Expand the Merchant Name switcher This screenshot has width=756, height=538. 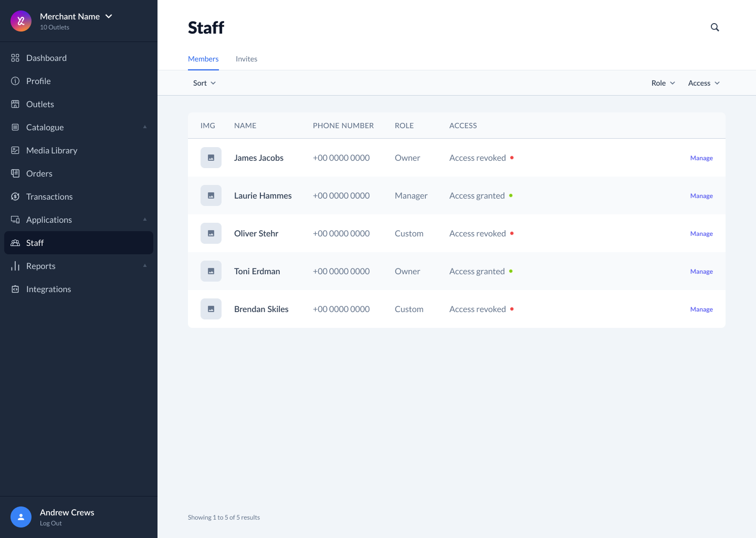click(x=109, y=16)
